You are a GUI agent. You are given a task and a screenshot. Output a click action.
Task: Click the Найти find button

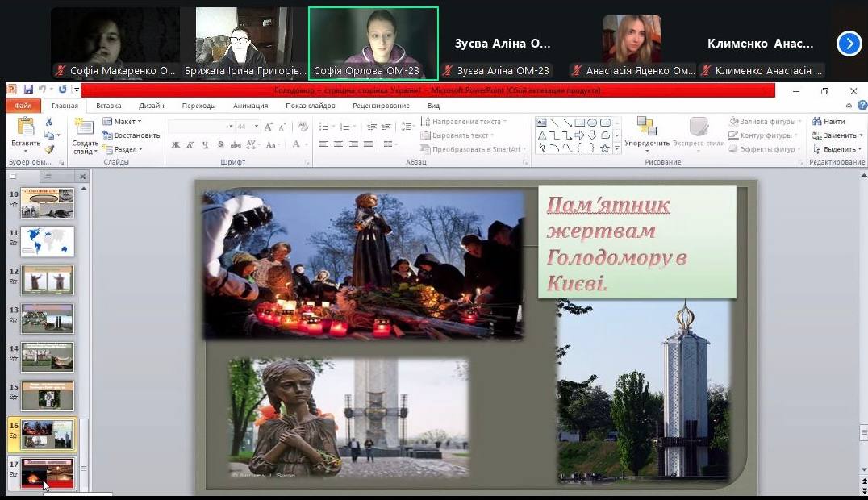coord(829,122)
